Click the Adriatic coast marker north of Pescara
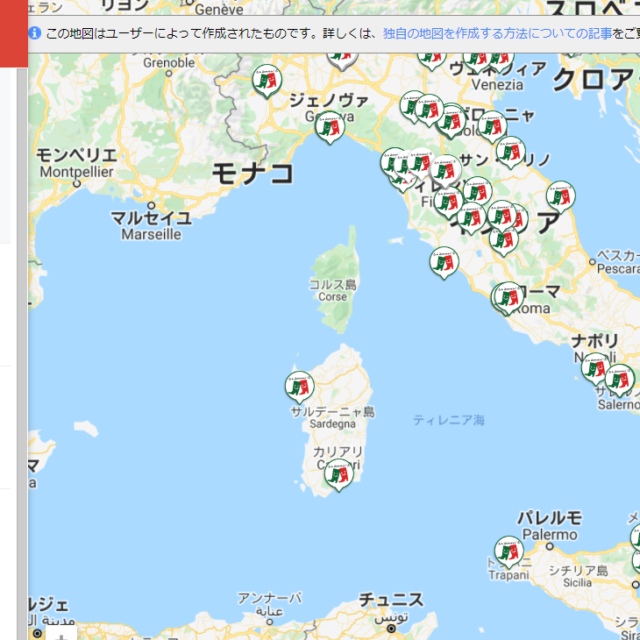 [x=561, y=197]
